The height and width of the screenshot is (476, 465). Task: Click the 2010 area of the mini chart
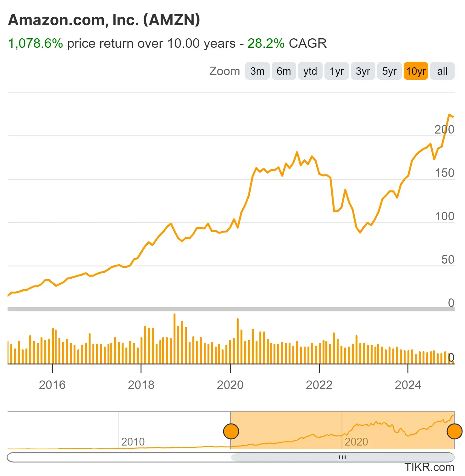(x=134, y=441)
